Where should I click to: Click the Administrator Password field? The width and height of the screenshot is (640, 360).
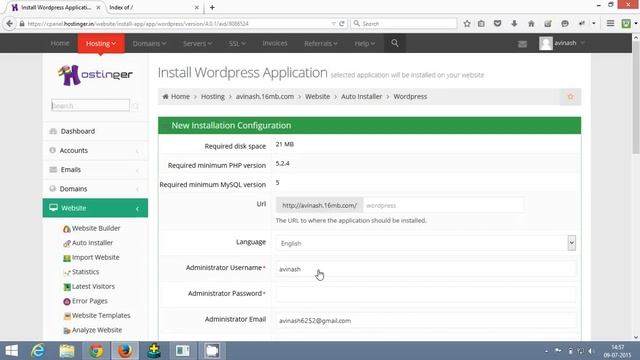[426, 294]
